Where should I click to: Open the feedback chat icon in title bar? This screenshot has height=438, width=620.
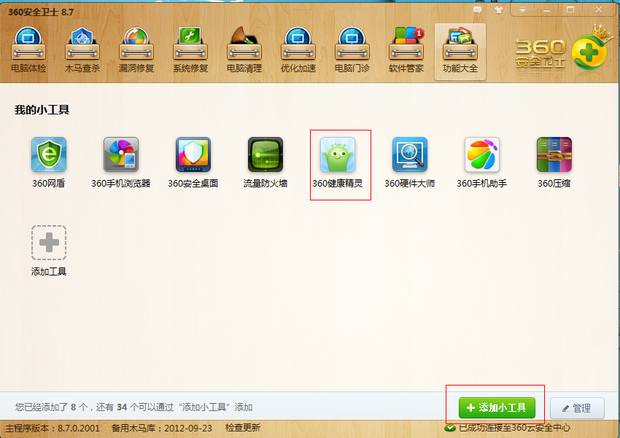coord(478,10)
